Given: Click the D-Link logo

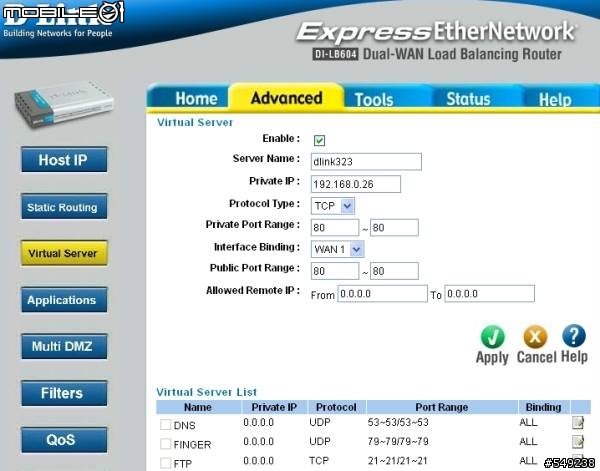Looking at the screenshot, I should 58,20.
